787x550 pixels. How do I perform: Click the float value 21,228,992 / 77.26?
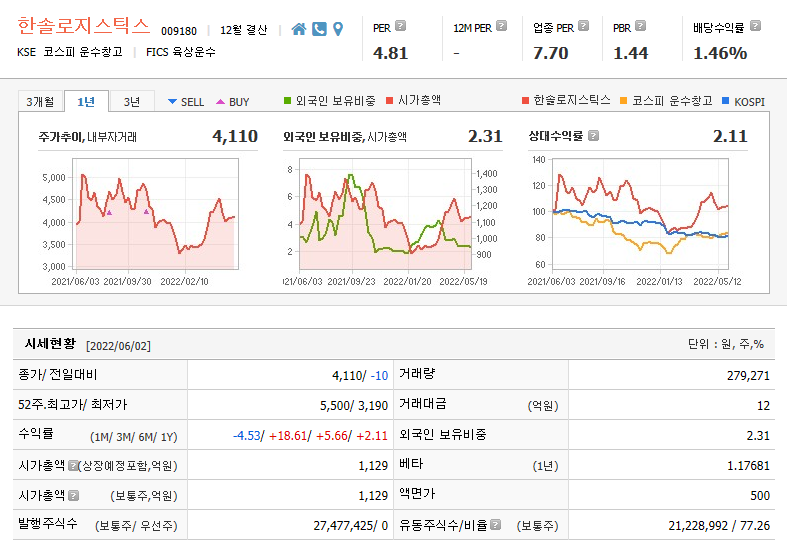pyautogui.click(x=719, y=525)
